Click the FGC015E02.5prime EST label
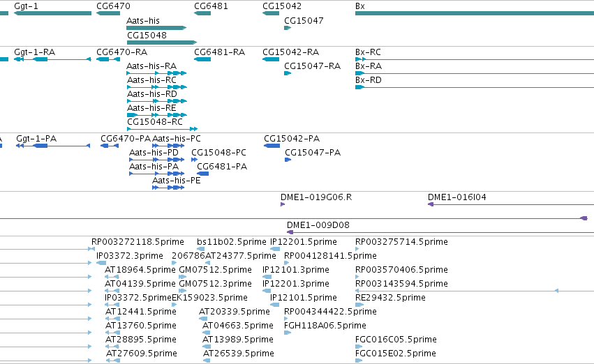This screenshot has height=364, width=594. click(x=396, y=354)
